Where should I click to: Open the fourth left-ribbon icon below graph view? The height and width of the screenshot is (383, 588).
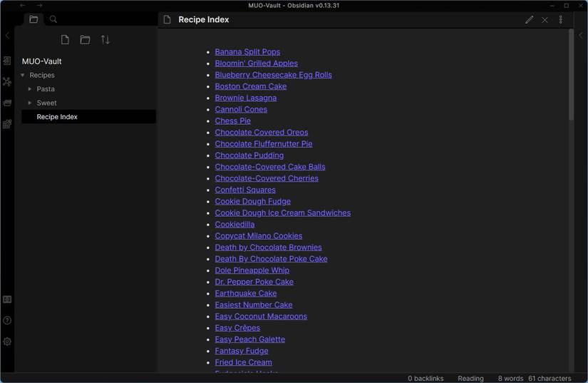click(7, 124)
